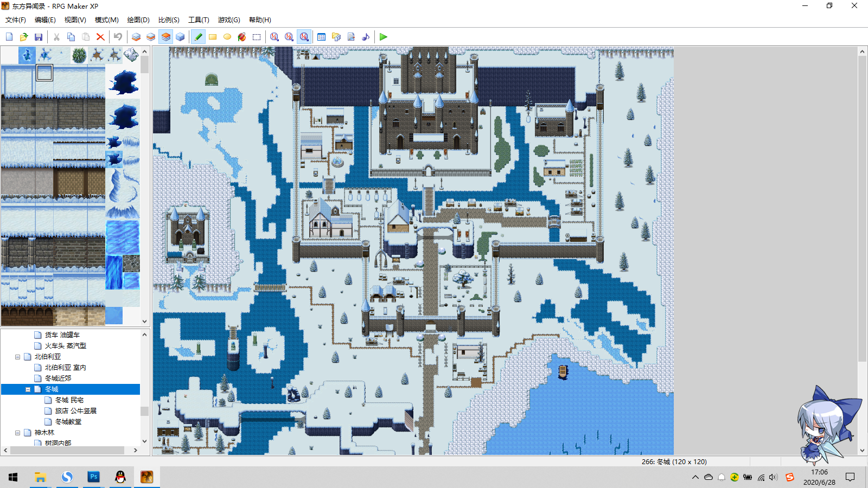Open the Database toolbar icon
The height and width of the screenshot is (488, 868).
[321, 37]
